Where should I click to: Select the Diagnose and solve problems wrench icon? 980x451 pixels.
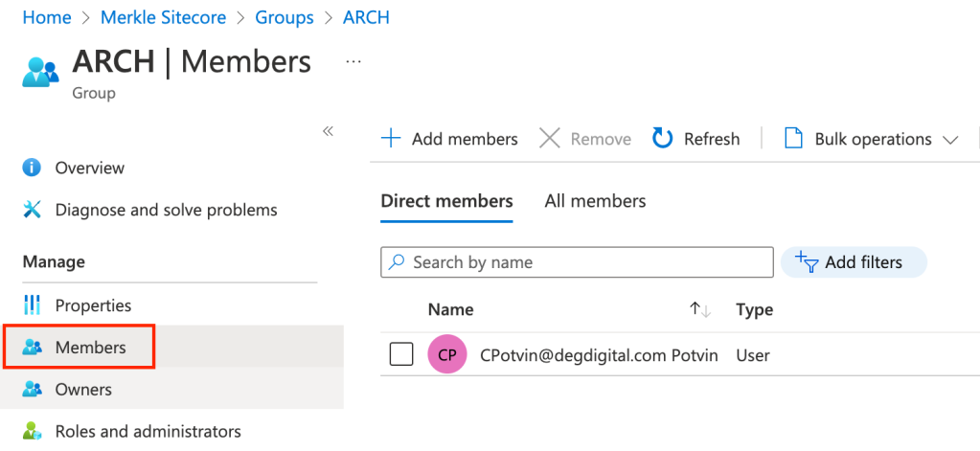coord(32,210)
